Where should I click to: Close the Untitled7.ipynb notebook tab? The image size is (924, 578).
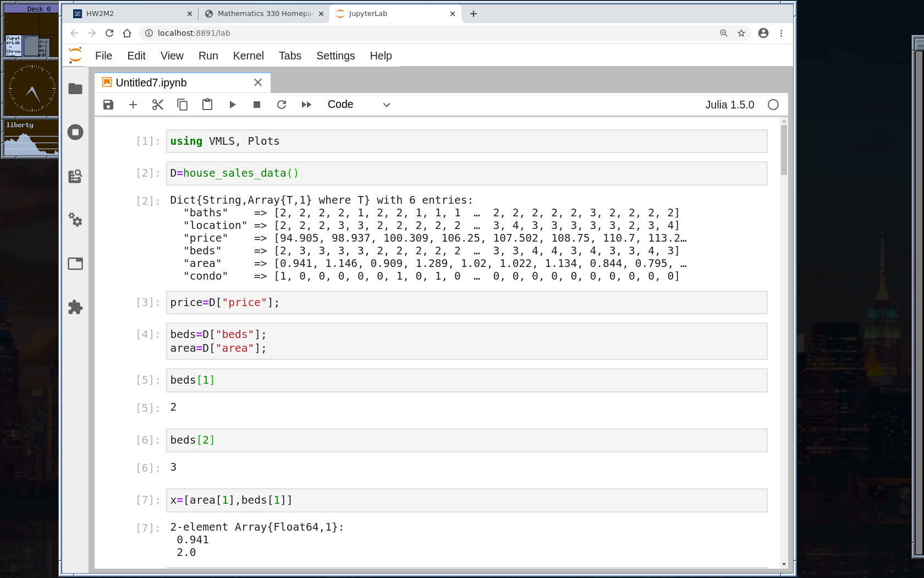[258, 83]
